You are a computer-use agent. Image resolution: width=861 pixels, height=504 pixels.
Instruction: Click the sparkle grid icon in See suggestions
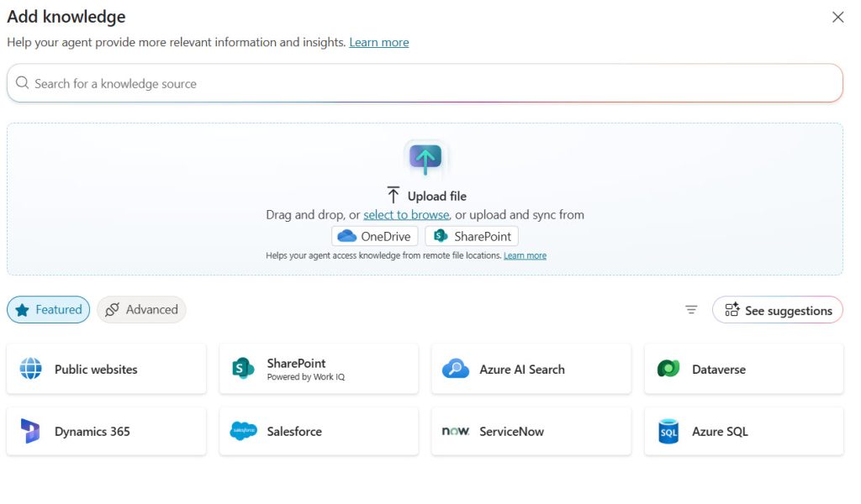click(x=732, y=310)
